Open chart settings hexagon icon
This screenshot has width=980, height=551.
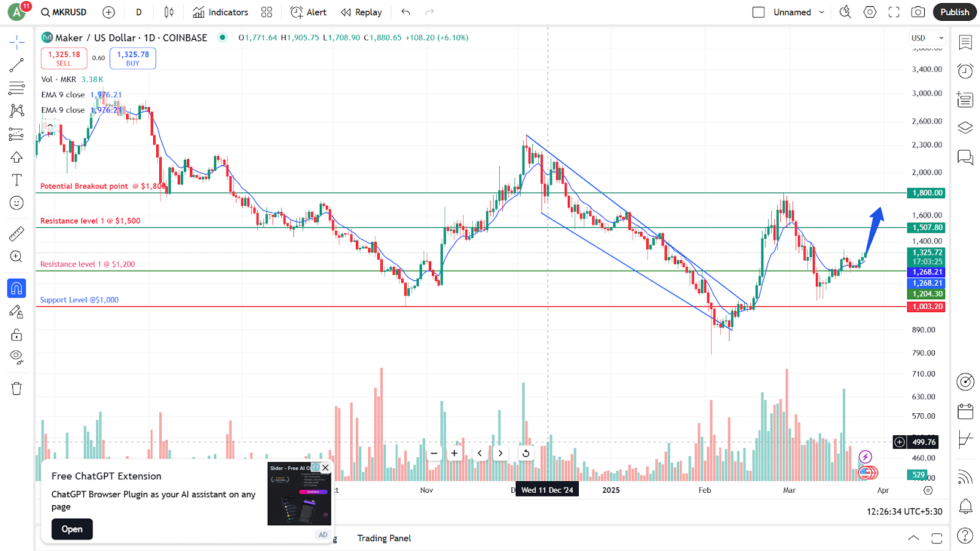[x=870, y=12]
